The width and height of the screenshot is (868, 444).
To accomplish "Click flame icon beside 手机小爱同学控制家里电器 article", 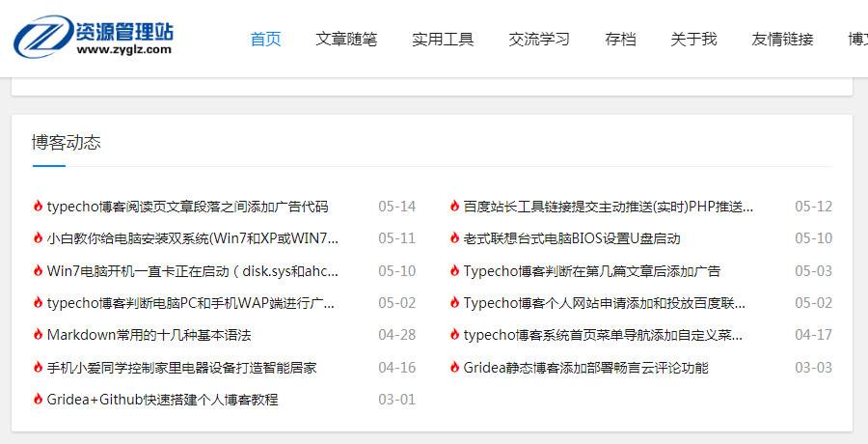I will tap(38, 368).
